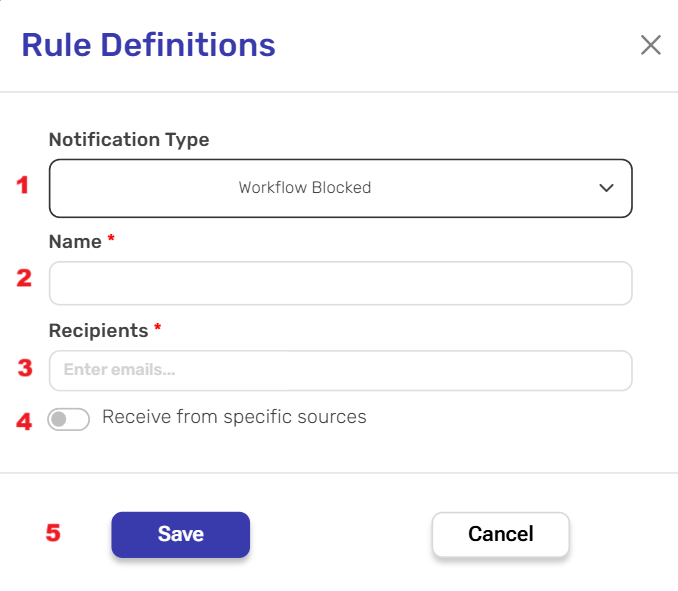Image resolution: width=678 pixels, height=591 pixels.
Task: Enable Receive from specific sources toggle
Action: point(69,419)
